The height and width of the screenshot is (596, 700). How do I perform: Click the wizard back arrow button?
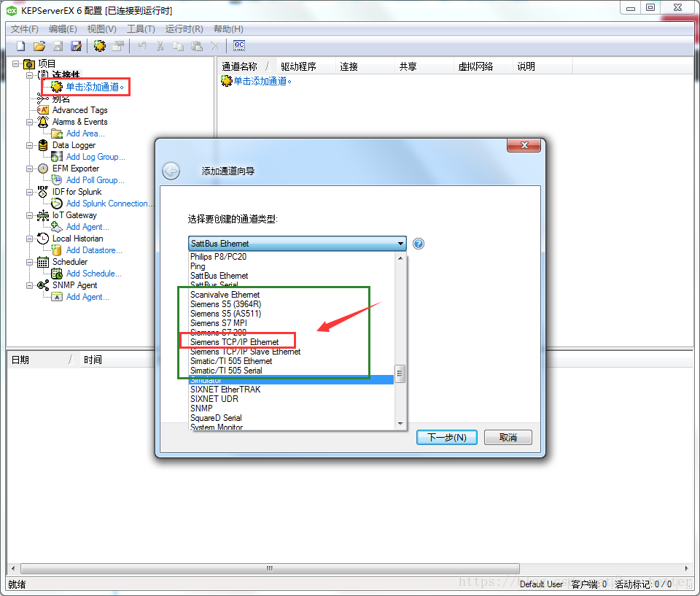coord(171,171)
